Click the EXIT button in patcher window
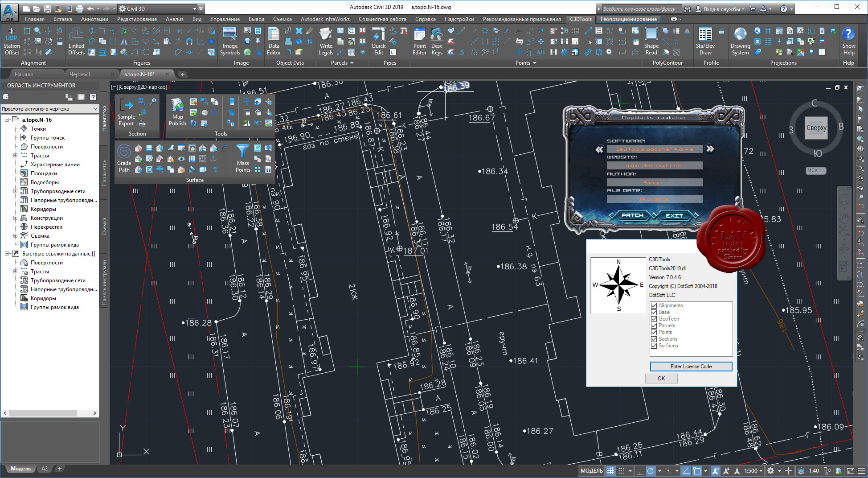Viewport: 868px width, 478px height. [674, 215]
